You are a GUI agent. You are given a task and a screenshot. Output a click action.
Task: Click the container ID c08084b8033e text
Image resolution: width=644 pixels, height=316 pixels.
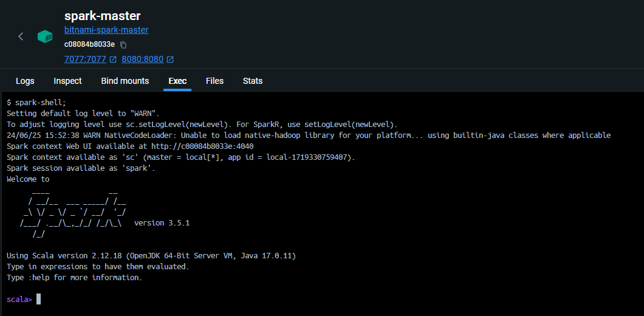click(x=89, y=44)
